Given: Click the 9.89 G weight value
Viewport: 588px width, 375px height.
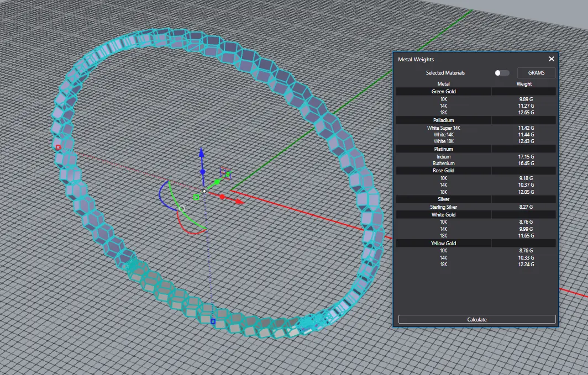Looking at the screenshot, I should tap(526, 99).
